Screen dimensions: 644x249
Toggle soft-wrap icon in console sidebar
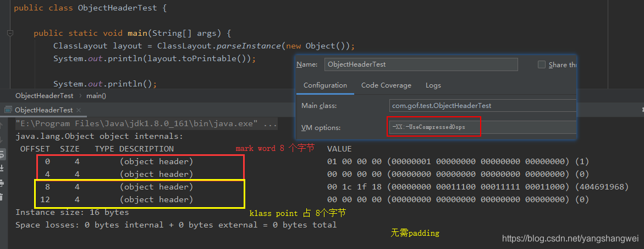pyautogui.click(x=2, y=154)
